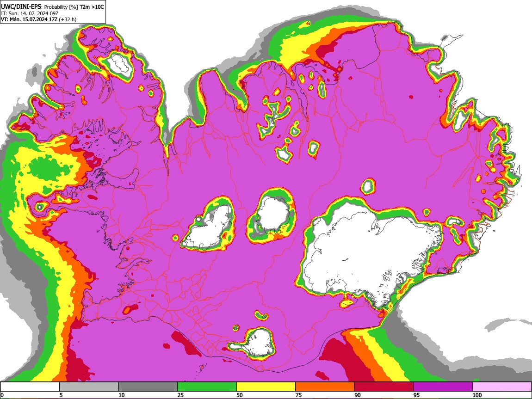Viewport: 532px width, 399px height.
Task: Click the dark gray 10–25% legend swatch
Action: (148, 387)
